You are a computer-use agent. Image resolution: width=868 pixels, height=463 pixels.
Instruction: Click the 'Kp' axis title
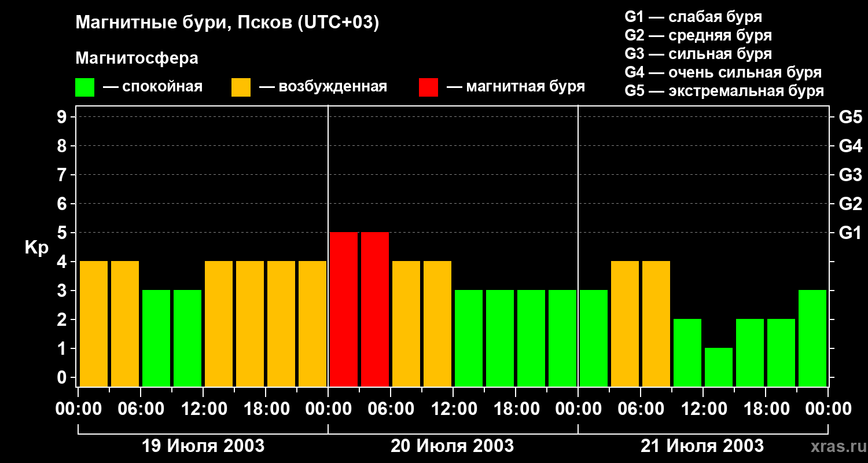click(x=36, y=248)
